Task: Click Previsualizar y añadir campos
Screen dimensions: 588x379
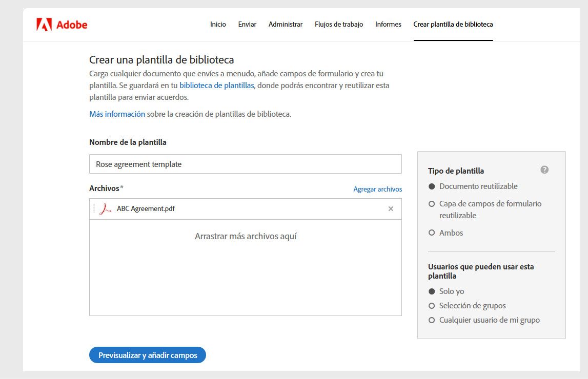Action: (148, 354)
